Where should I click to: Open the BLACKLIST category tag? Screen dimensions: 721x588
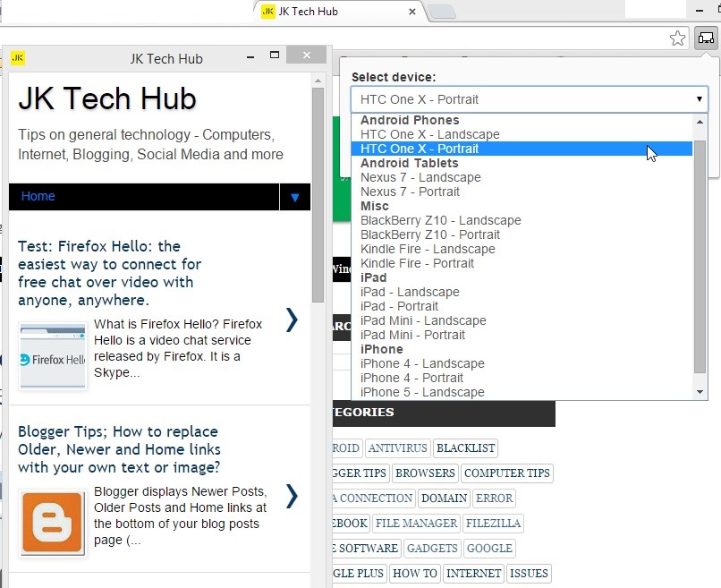tap(465, 448)
